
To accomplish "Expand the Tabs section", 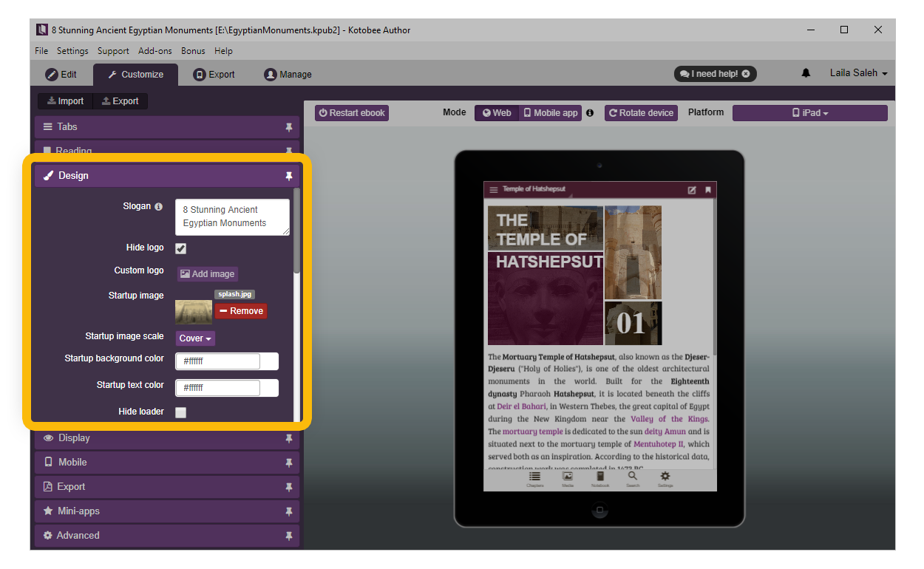I will 167,127.
